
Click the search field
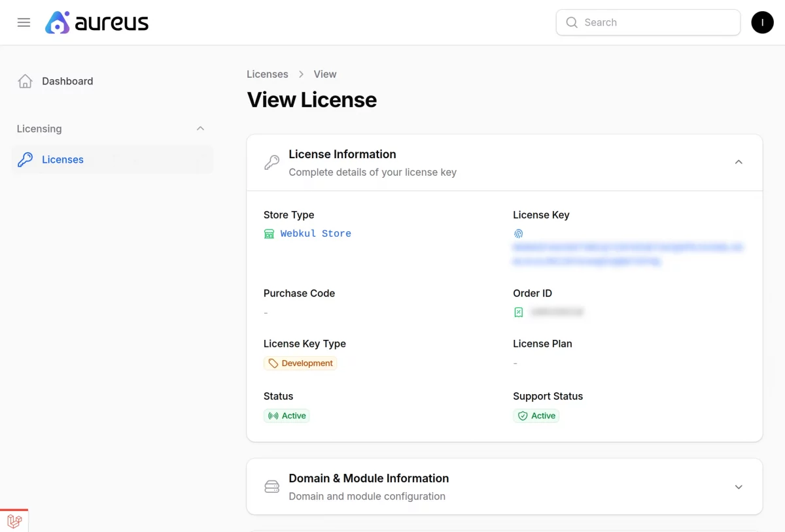click(x=648, y=22)
